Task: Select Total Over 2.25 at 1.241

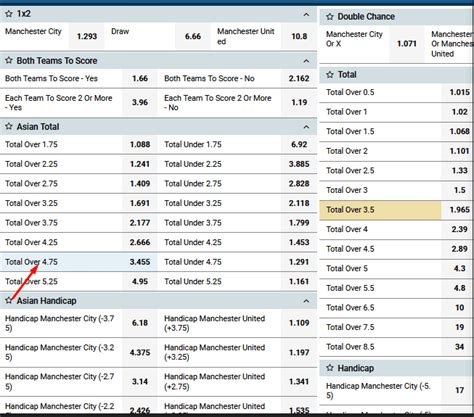Action: [x=140, y=164]
